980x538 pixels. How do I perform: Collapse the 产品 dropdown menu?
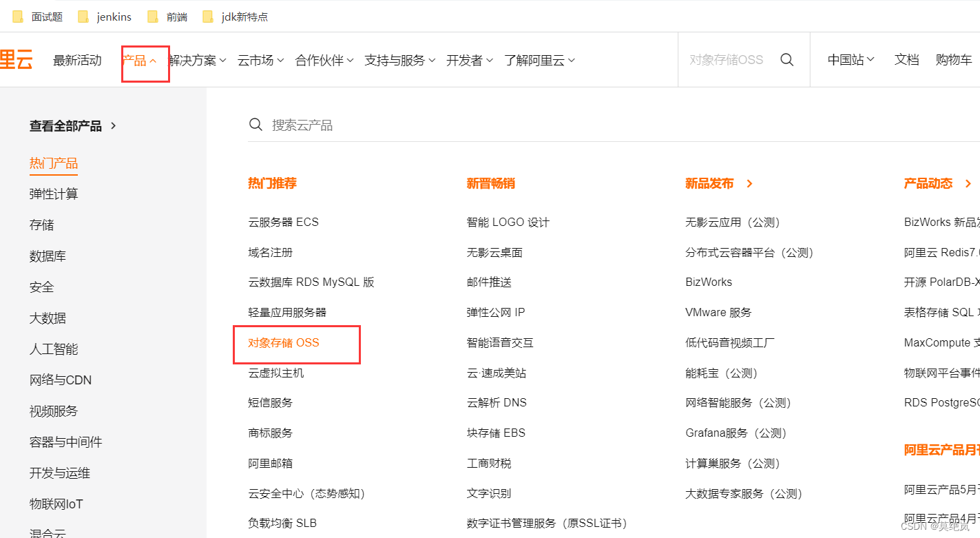point(140,61)
